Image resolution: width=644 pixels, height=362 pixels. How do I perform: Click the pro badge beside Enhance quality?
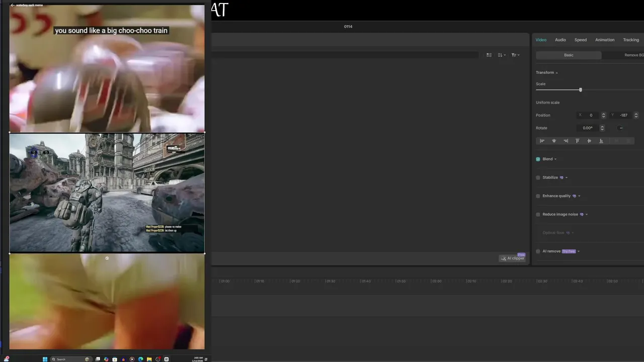point(574,196)
